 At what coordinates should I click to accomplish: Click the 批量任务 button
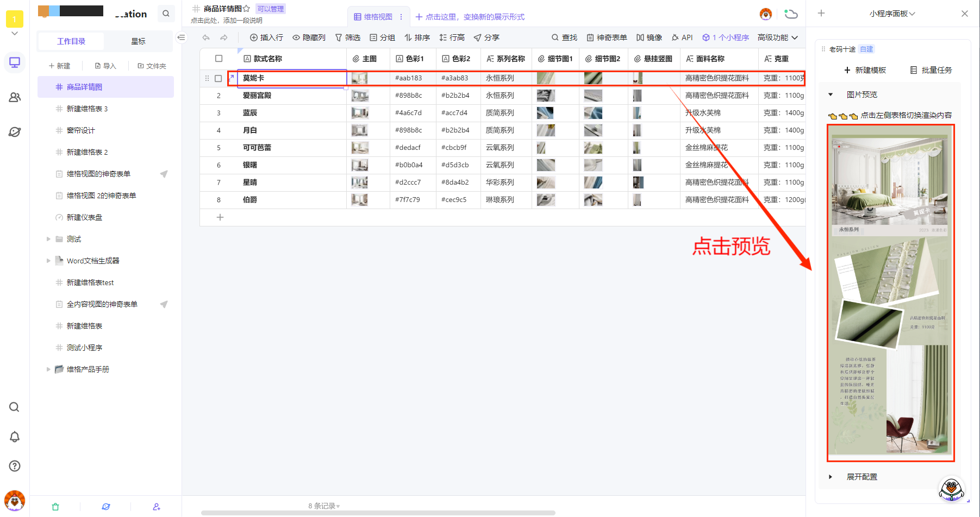(931, 70)
